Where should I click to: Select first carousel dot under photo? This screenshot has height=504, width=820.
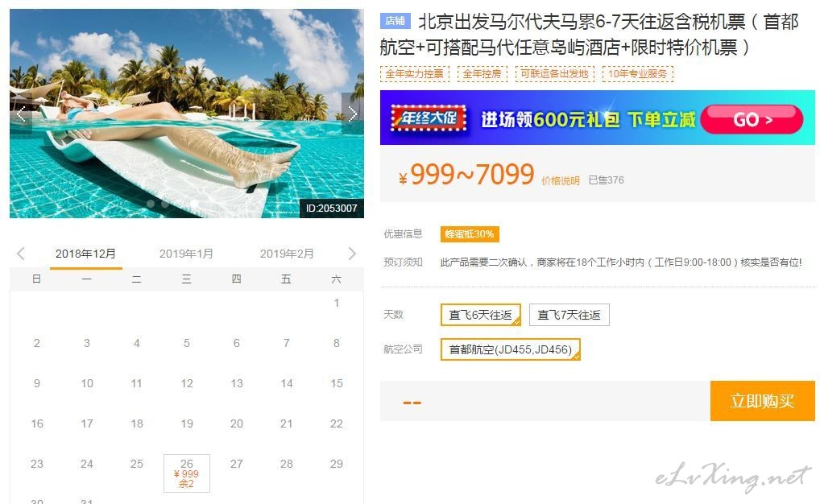pos(151,204)
